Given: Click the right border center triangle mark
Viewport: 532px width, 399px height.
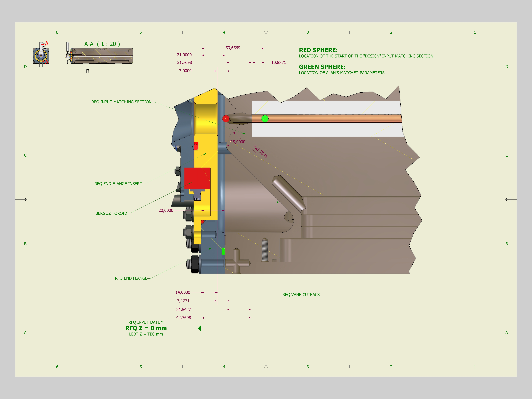Looking at the screenshot, I should coord(508,199).
